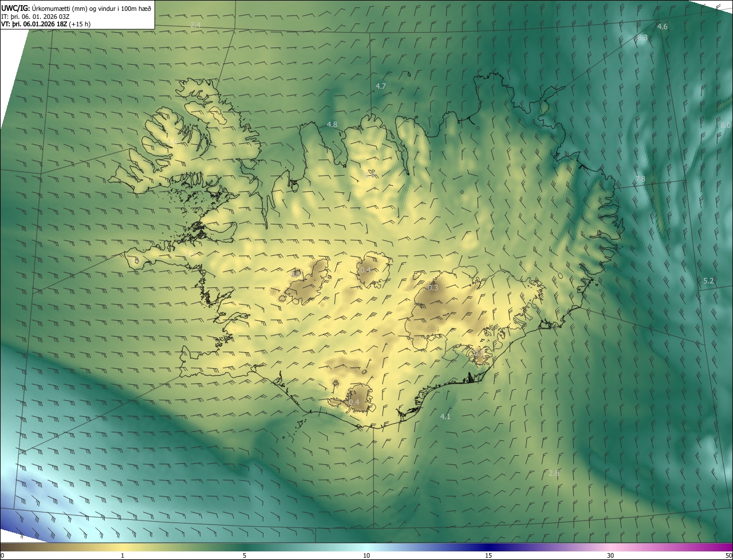Viewport: 733px width, 560px height.
Task: Click the colour scale tick label 10
Action: tap(366, 556)
